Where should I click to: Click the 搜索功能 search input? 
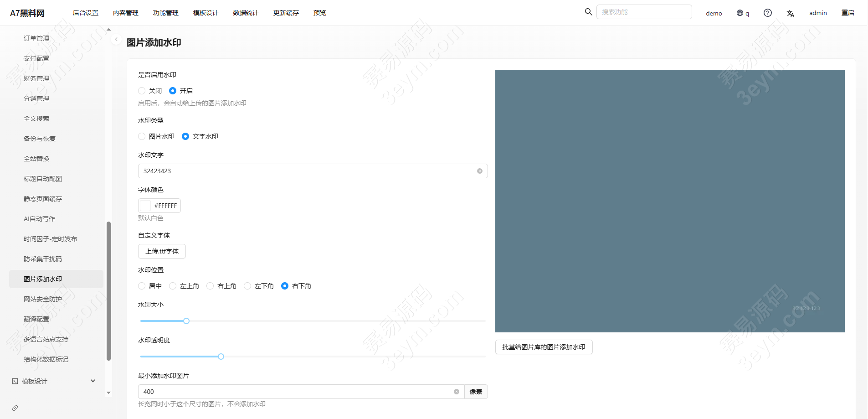pos(643,12)
